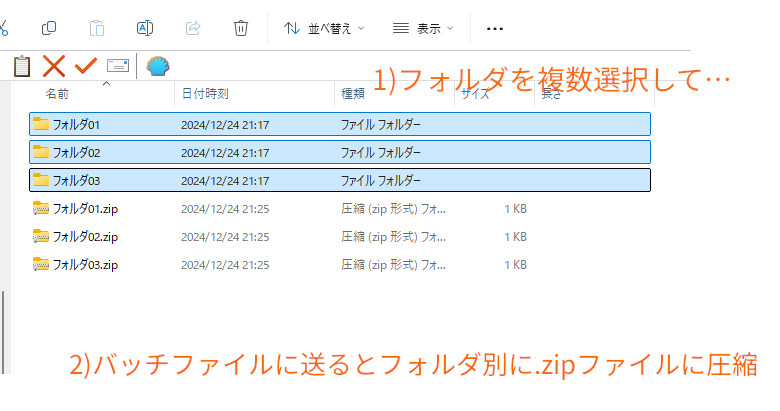780x411 pixels.
Task: Click the type cell of フォルダ03.zip
Action: [x=393, y=265]
